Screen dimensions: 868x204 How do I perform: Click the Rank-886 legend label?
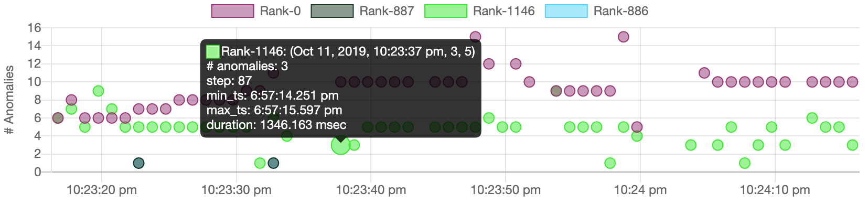click(x=621, y=11)
